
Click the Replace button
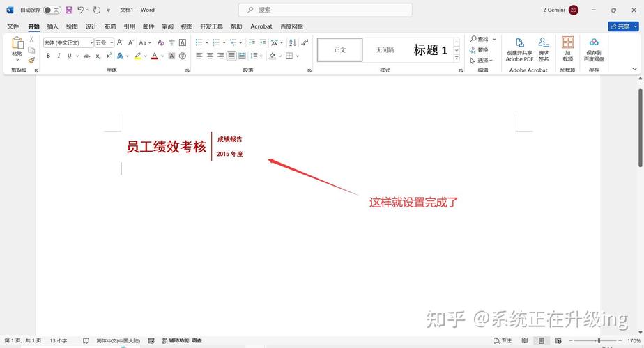tap(480, 49)
